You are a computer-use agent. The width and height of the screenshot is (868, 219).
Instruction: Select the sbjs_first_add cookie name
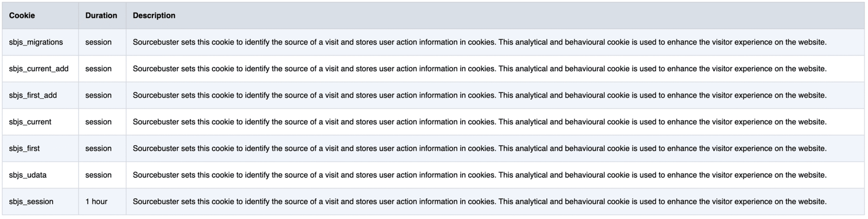33,95
